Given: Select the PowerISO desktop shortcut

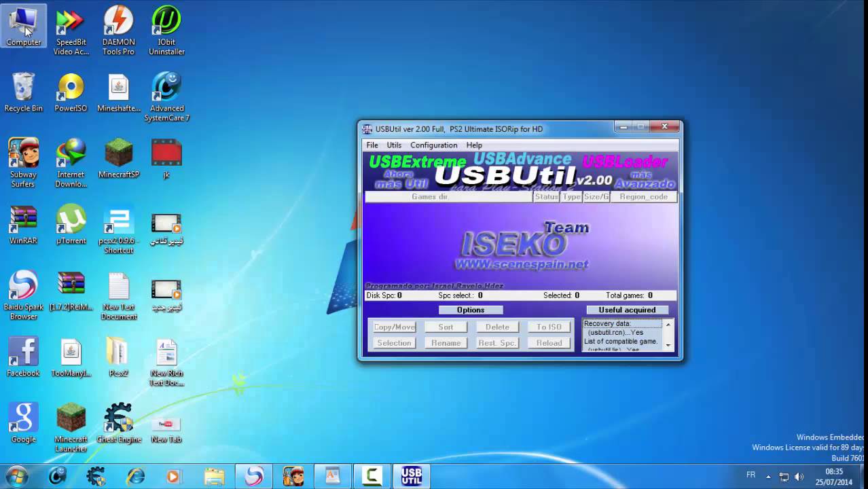Looking at the screenshot, I should [71, 92].
